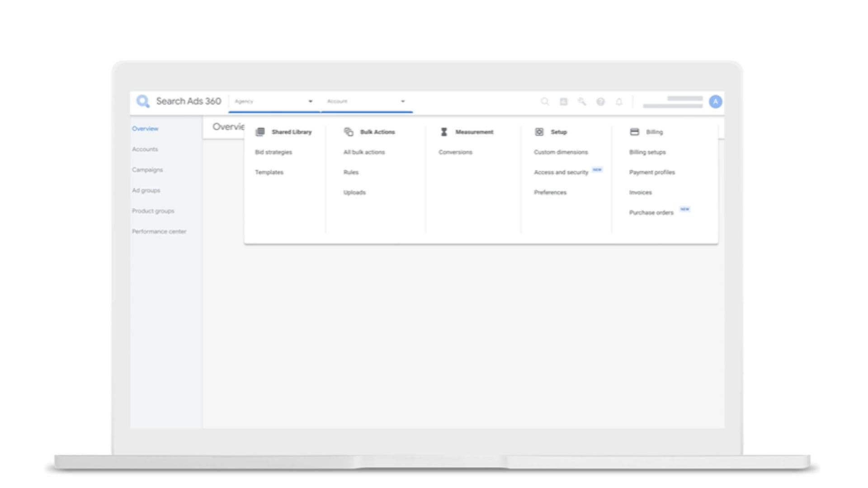
Task: Open Access and security link
Action: [x=561, y=173]
